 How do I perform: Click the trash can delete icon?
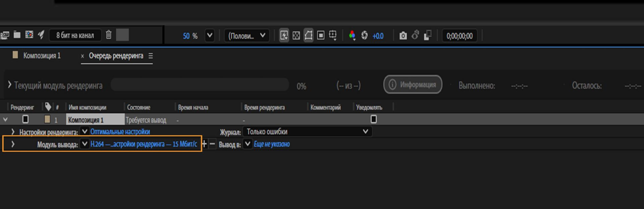pyautogui.click(x=109, y=35)
